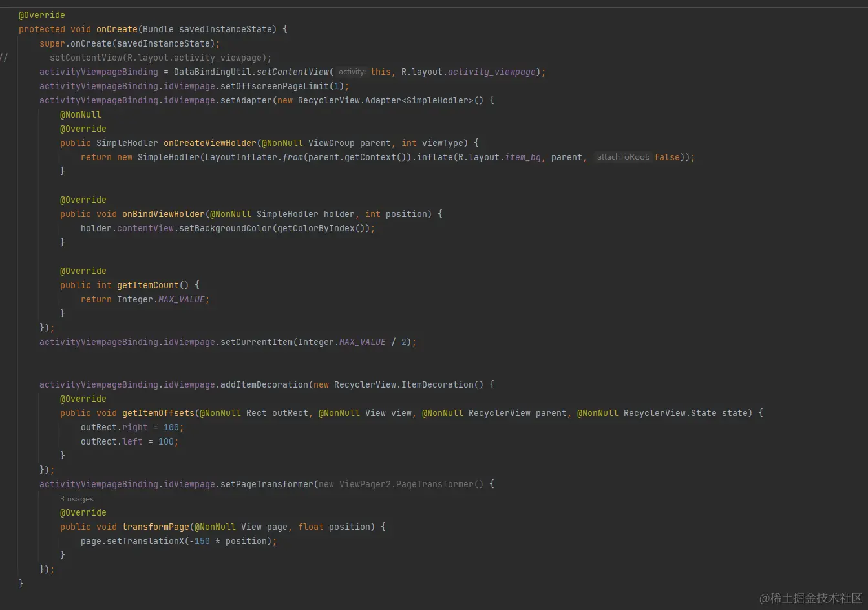Click the "Rect" parameter type in getItemOffsets
The height and width of the screenshot is (610, 868).
coord(257,413)
